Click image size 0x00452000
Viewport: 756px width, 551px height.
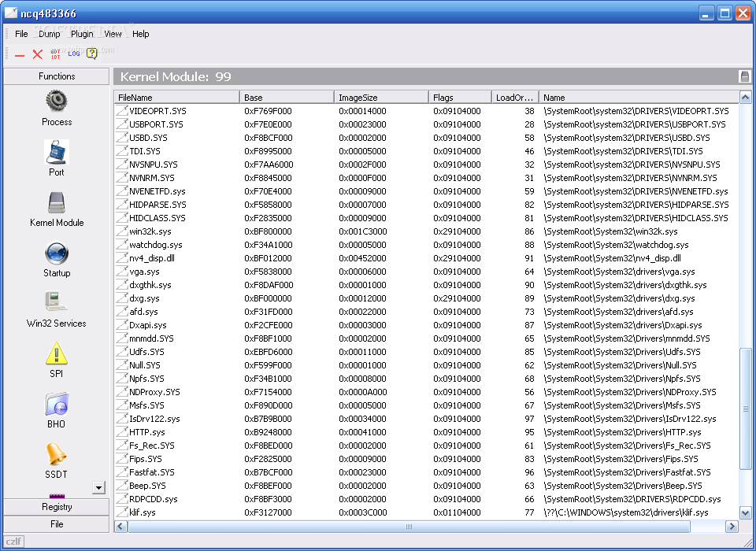pos(362,258)
